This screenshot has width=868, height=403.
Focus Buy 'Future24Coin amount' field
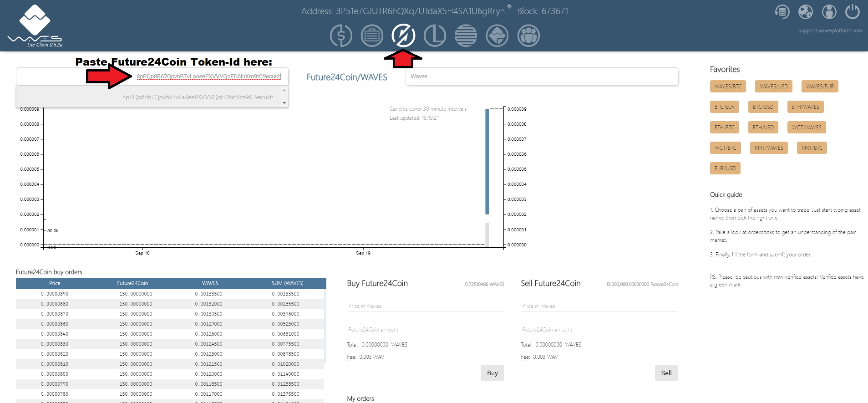[x=425, y=330]
